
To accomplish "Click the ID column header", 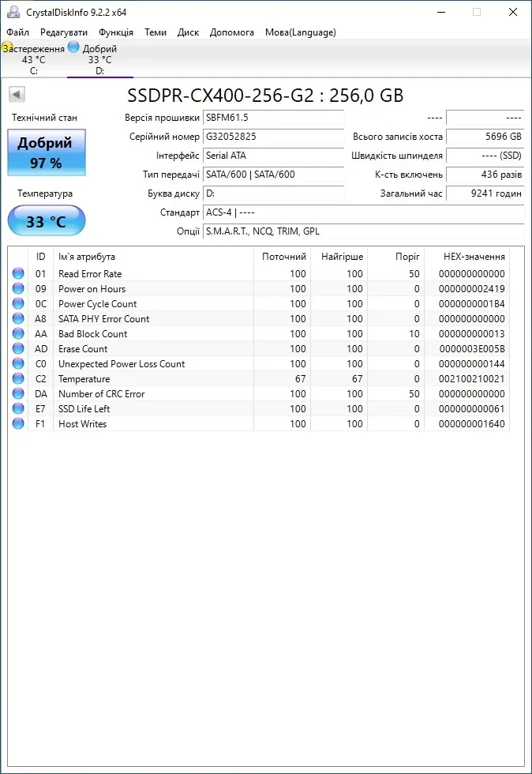I will [40, 257].
